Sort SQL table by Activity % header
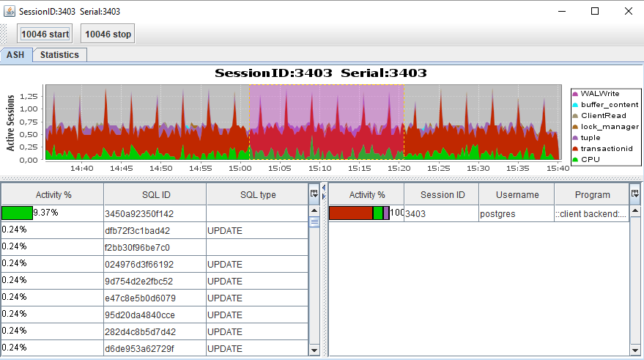The height and width of the screenshot is (360, 644). click(53, 194)
